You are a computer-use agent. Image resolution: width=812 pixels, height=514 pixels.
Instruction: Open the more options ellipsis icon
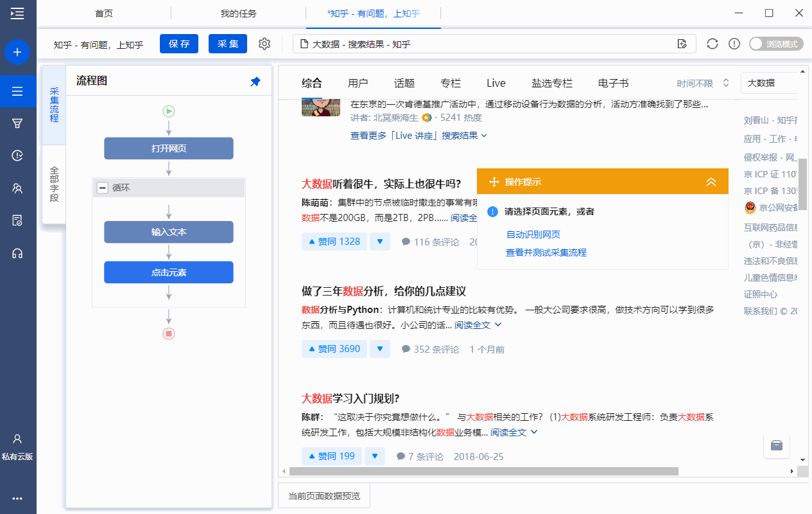click(x=17, y=498)
